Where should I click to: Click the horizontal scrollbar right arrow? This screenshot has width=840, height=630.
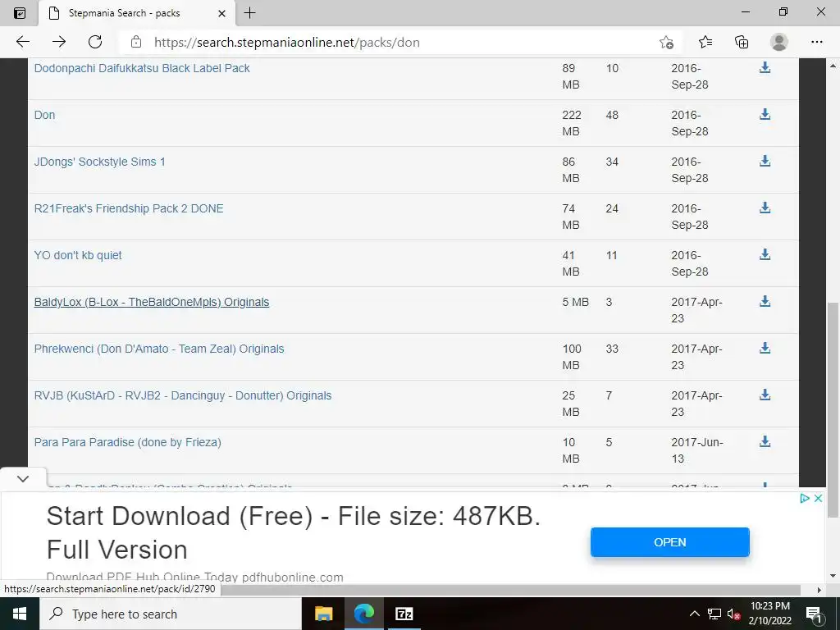point(819,590)
